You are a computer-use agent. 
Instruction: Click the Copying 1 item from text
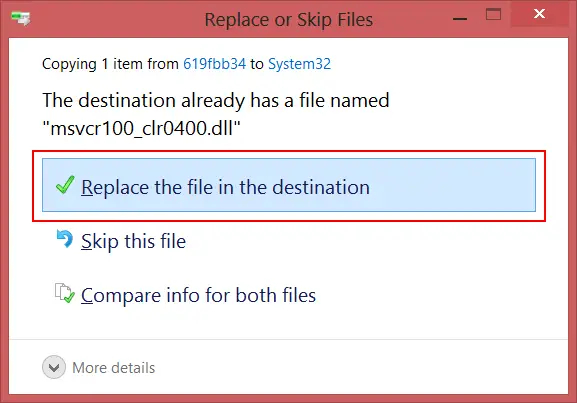[110, 64]
